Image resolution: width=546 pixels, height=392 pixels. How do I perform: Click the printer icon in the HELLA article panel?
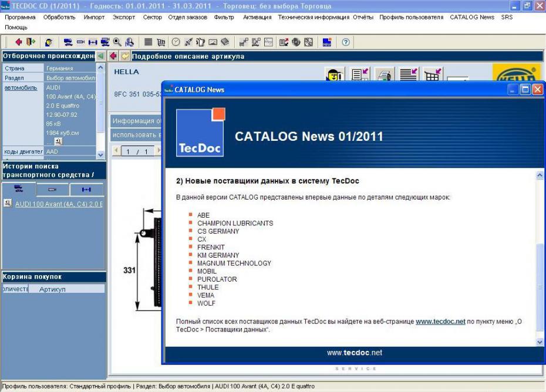pyautogui.click(x=385, y=75)
